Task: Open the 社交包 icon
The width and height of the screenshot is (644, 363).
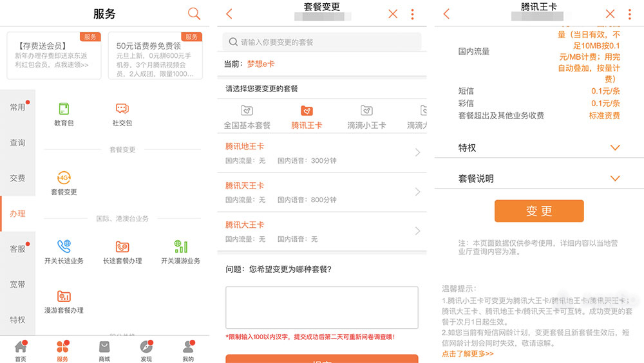Action: [122, 109]
